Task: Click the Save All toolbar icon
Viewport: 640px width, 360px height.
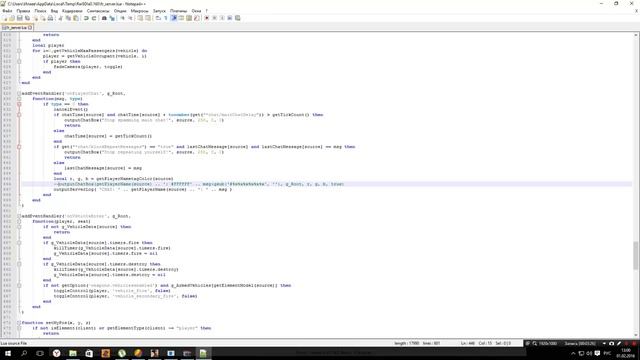Action: click(27, 18)
